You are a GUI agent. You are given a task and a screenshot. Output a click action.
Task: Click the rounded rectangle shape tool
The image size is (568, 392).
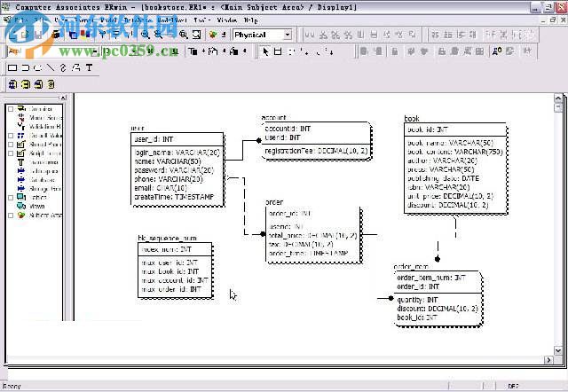click(27, 67)
